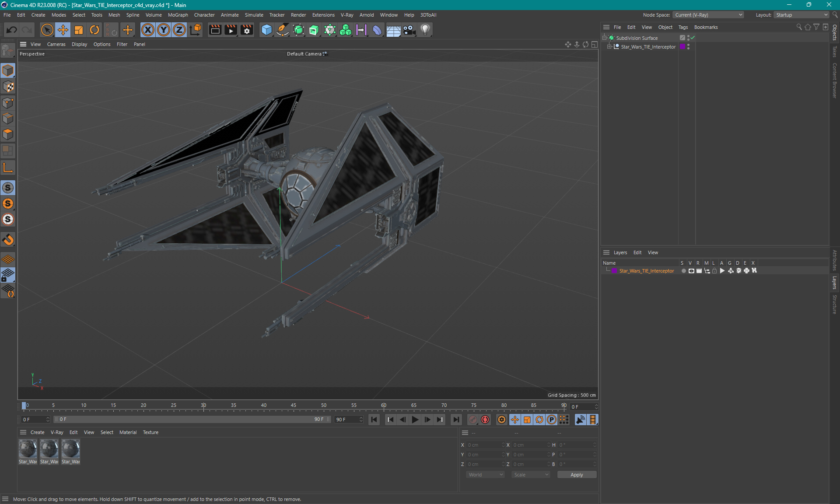Open Simulate menu
The height and width of the screenshot is (504, 840).
[254, 15]
